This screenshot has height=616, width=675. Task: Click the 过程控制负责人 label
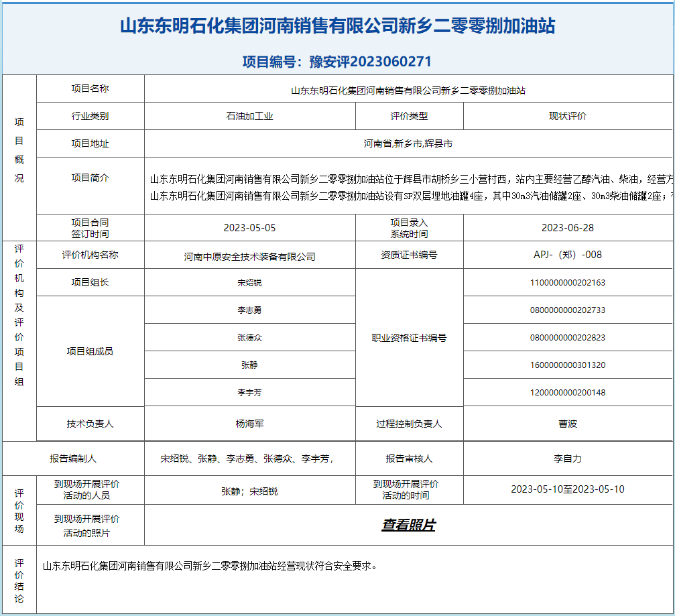coord(409,424)
